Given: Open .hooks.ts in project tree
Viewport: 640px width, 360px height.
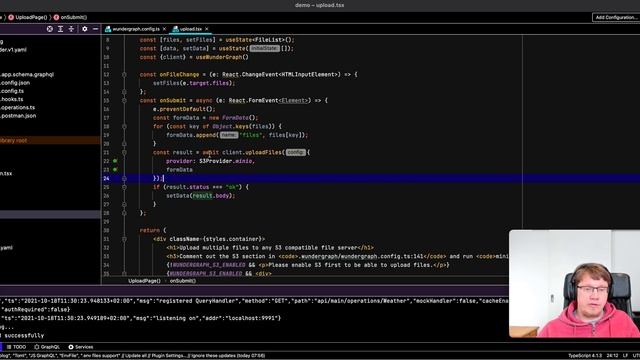Looking at the screenshot, I should pos(12,99).
